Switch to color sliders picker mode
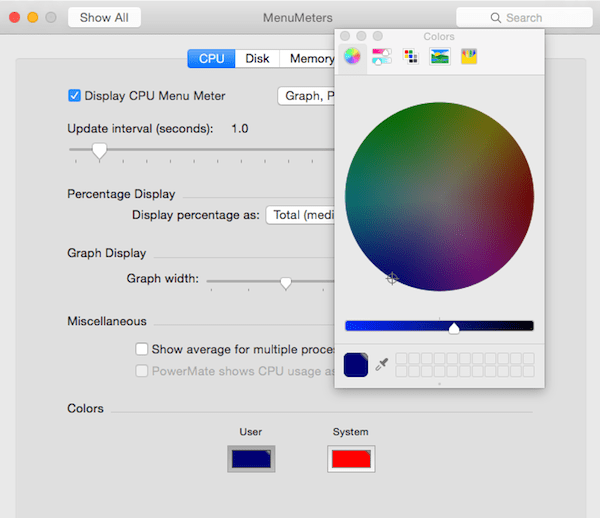Image resolution: width=600 pixels, height=518 pixels. [x=382, y=57]
